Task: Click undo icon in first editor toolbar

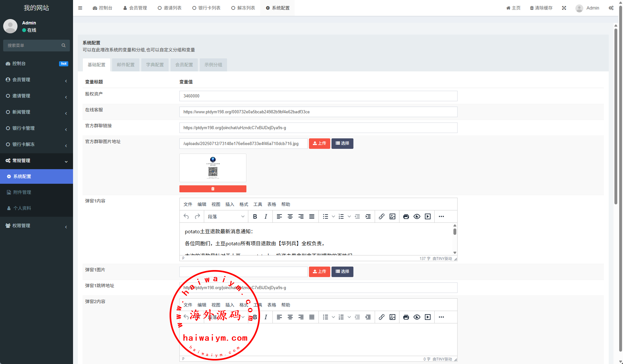Action: click(x=186, y=216)
